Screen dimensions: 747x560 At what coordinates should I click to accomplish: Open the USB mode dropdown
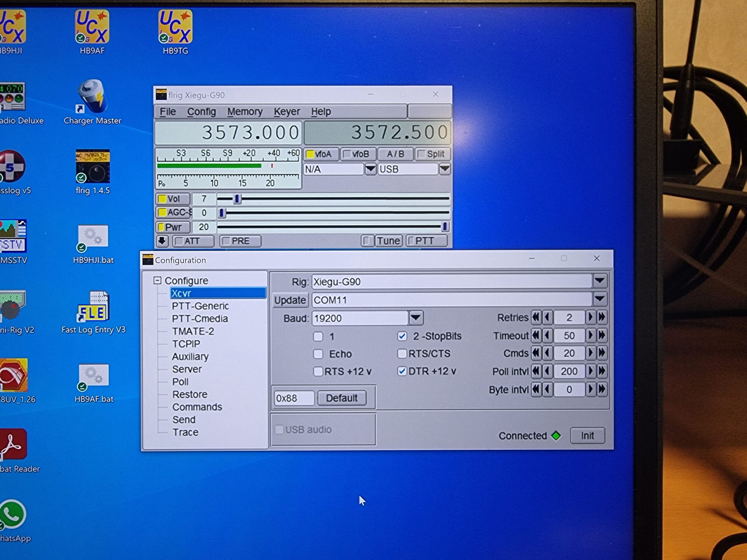(x=444, y=169)
